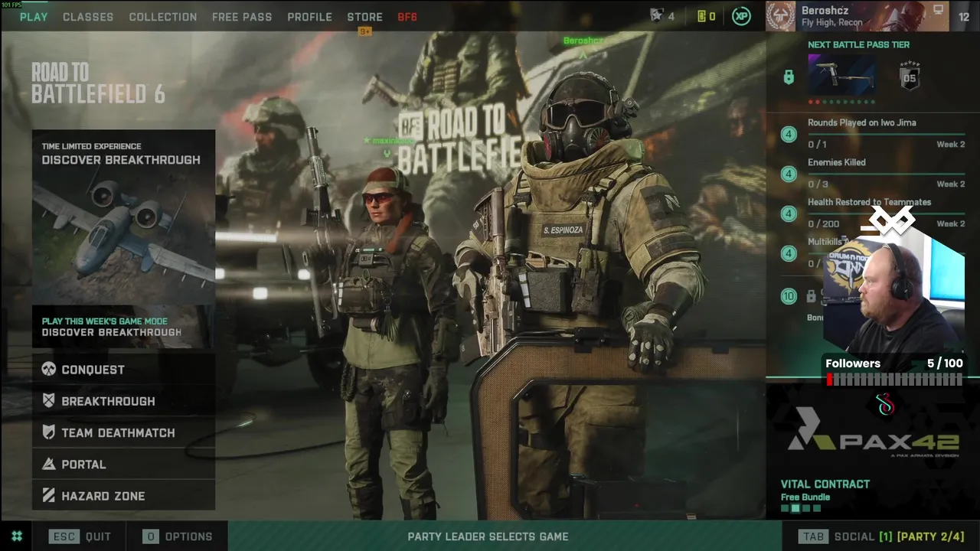Open OPTIONS at the bottom bar
Screen dimensions: 980x551
pyautogui.click(x=178, y=536)
